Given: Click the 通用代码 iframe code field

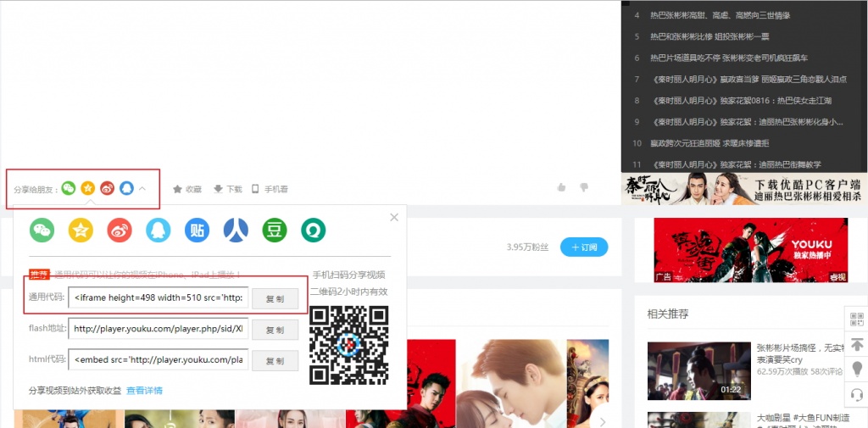Looking at the screenshot, I should tap(159, 298).
